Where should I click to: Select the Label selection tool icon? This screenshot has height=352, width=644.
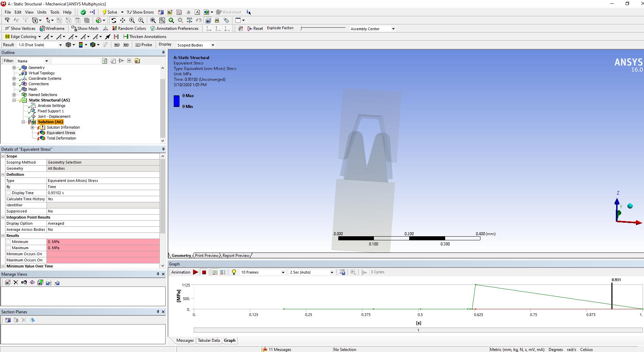click(x=7, y=20)
